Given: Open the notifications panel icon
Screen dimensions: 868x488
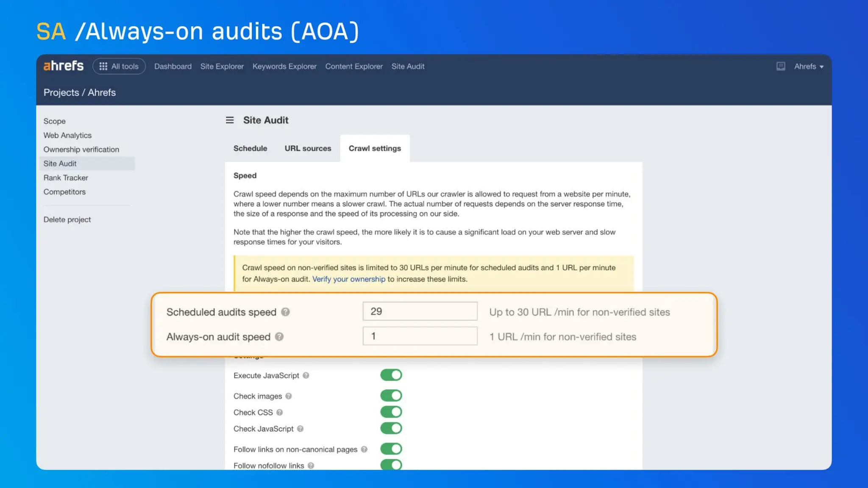Looking at the screenshot, I should [x=781, y=66].
